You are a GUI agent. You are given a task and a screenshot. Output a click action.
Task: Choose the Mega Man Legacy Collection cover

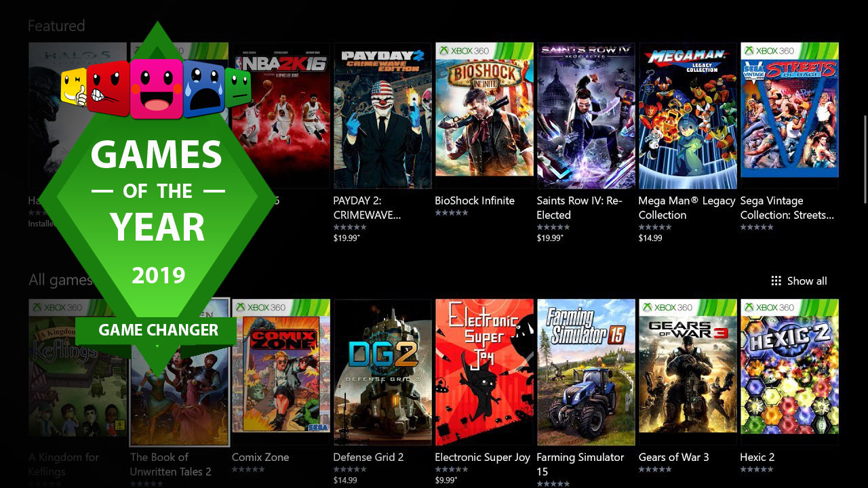click(x=688, y=116)
